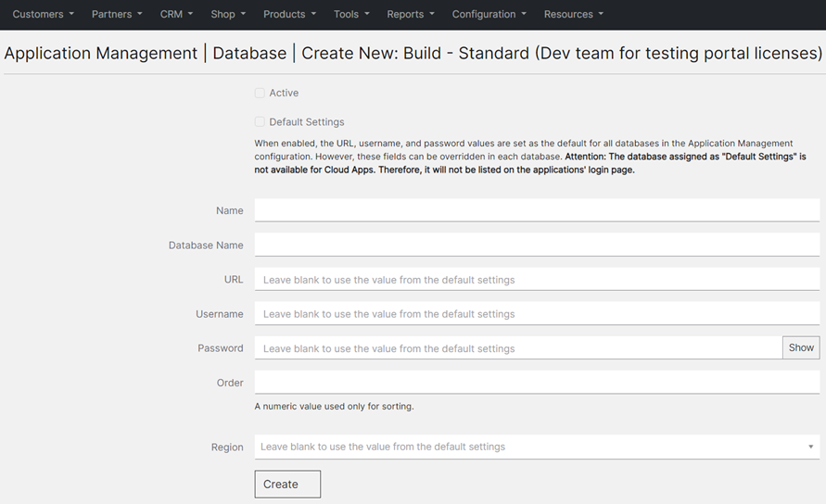Click the Active checkbox label text
The image size is (826, 504).
click(x=284, y=94)
